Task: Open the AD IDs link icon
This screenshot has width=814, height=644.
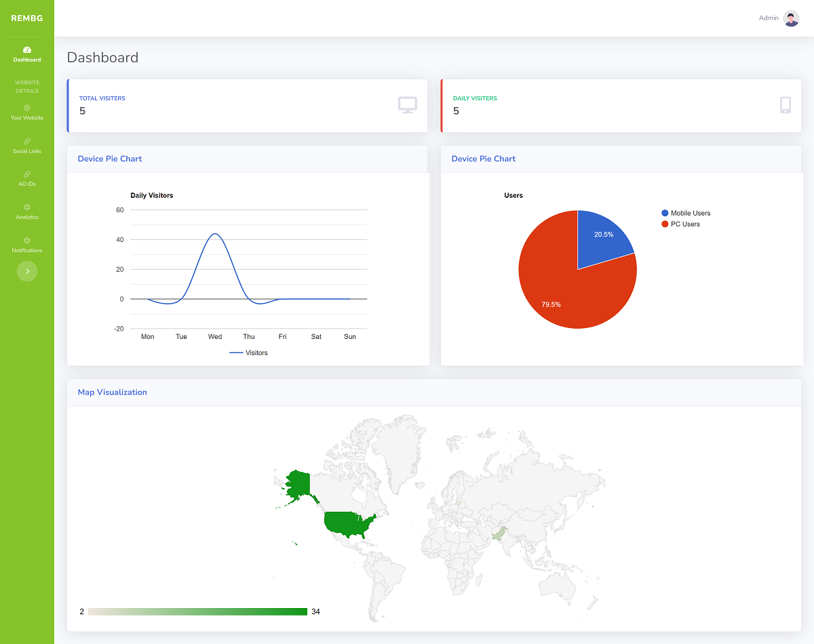Action: point(27,174)
